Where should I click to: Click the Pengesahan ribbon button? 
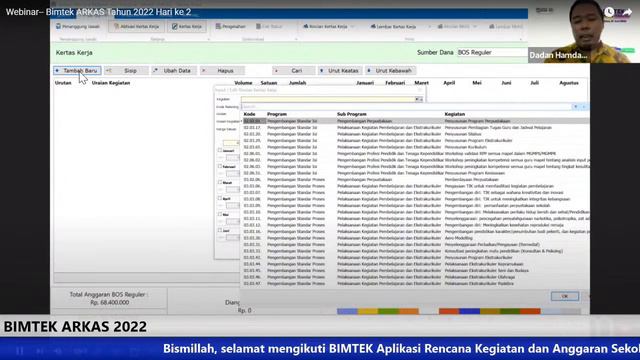tap(231, 27)
